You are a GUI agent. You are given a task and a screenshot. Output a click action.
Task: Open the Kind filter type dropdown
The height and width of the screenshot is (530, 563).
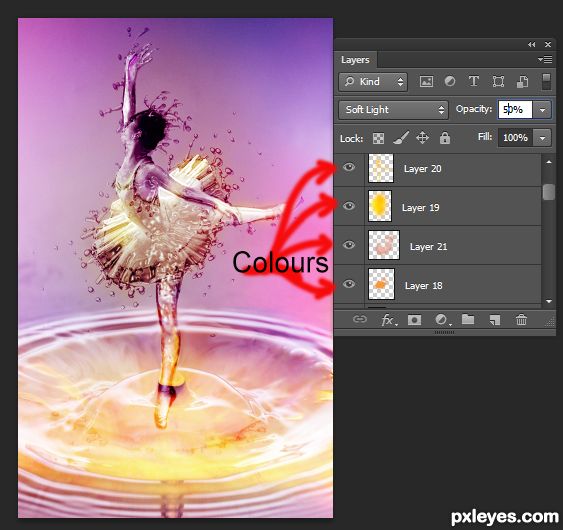coord(373,82)
